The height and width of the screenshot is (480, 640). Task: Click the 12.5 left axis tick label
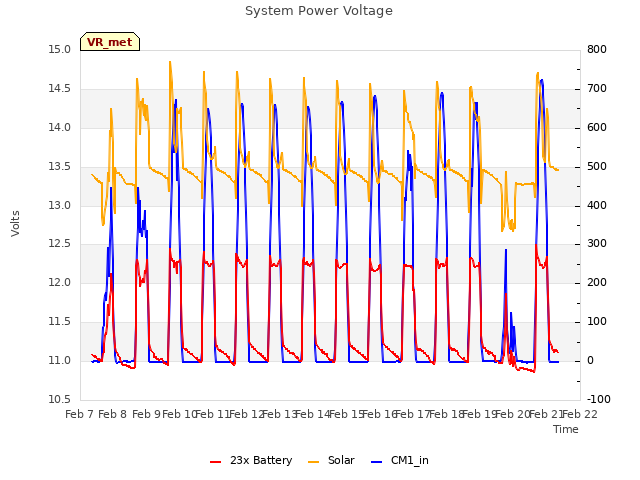(x=60, y=244)
